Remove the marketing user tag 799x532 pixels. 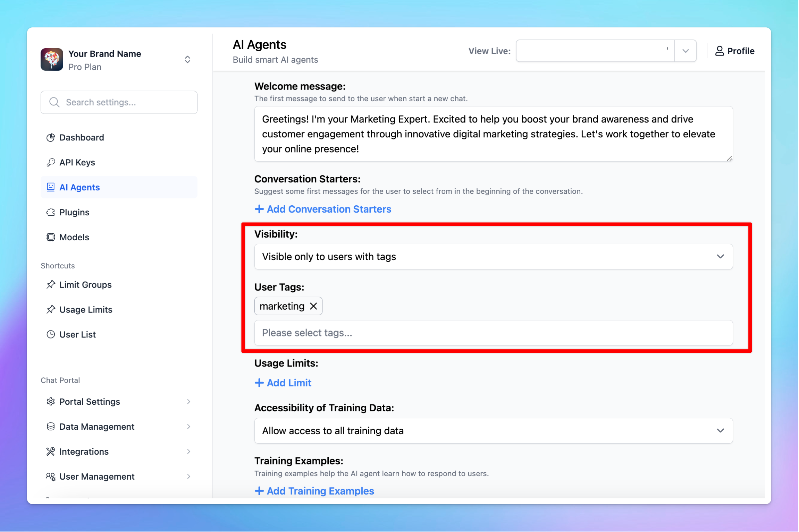point(313,306)
